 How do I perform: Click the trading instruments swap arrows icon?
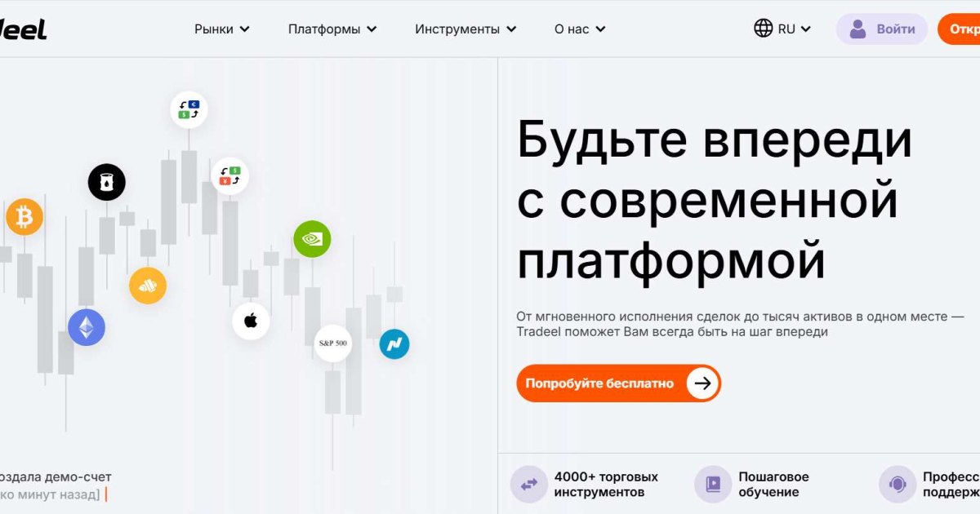click(x=529, y=485)
